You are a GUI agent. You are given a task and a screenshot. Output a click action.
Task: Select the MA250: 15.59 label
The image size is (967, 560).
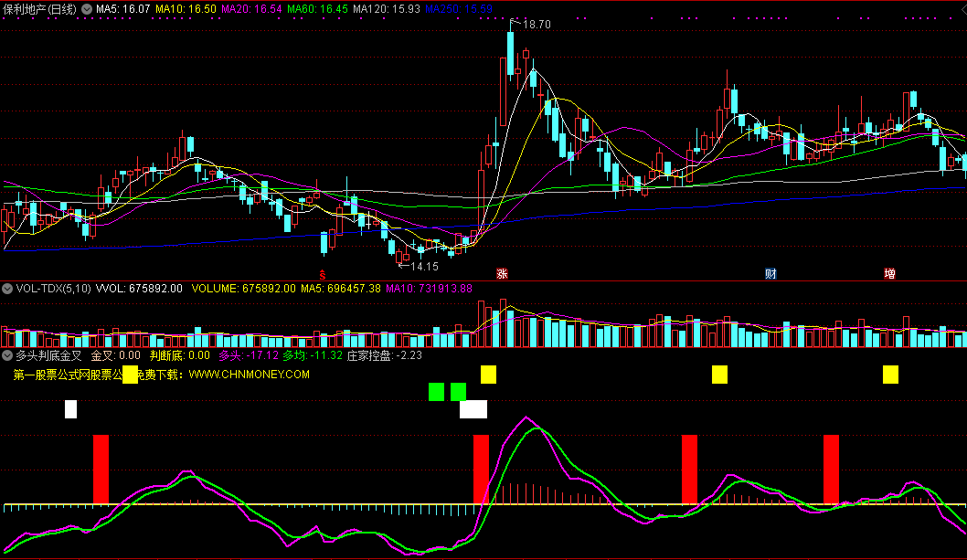coord(459,9)
